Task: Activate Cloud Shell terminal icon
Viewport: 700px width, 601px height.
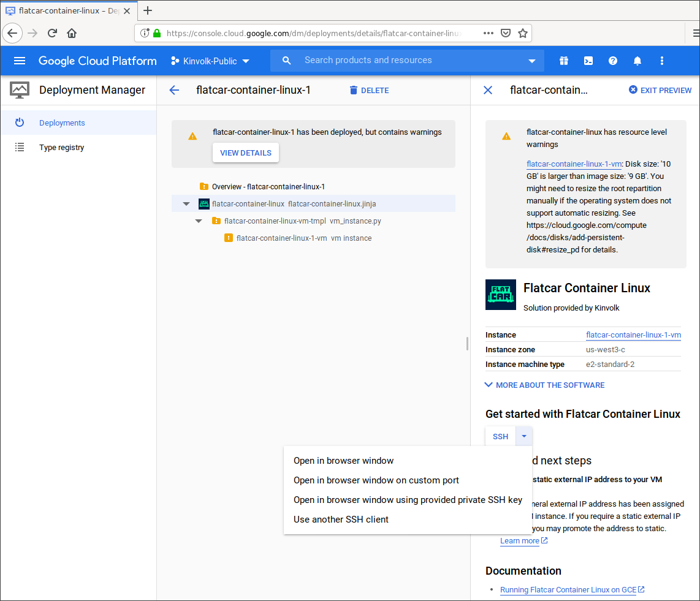Action: (588, 61)
